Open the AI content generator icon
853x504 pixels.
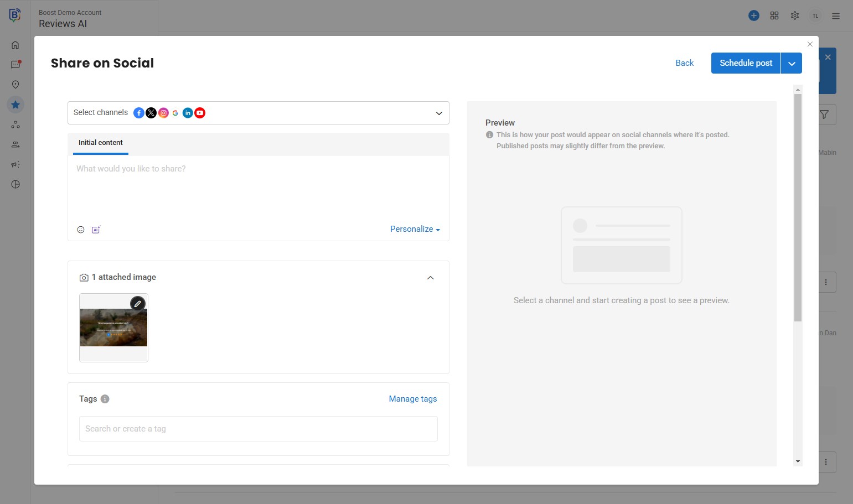(96, 230)
